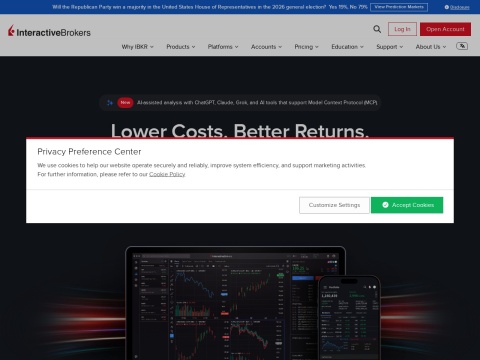Open the Cookie Policy link

(167, 174)
